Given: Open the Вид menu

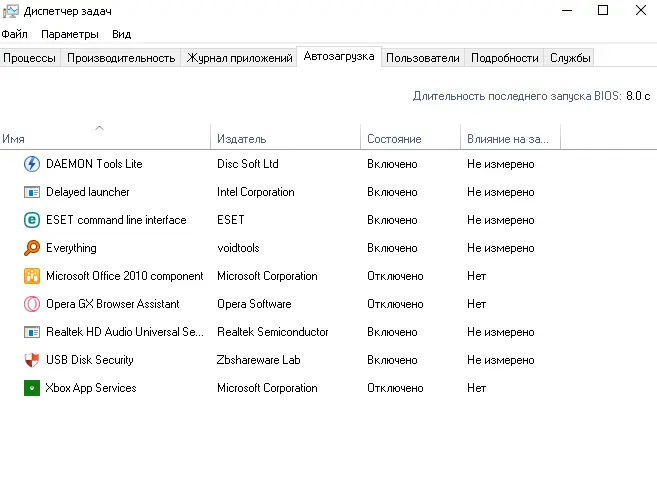Looking at the screenshot, I should point(122,34).
